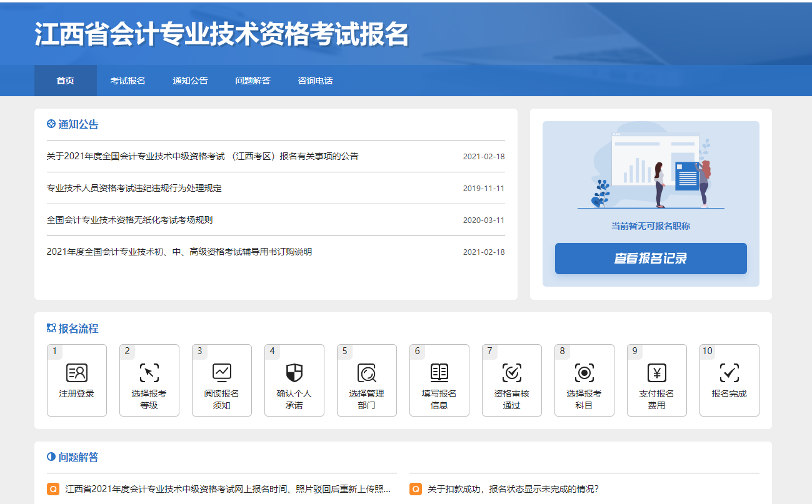
Task: Click the shield icon for 确认个人承诺
Action: point(294,372)
